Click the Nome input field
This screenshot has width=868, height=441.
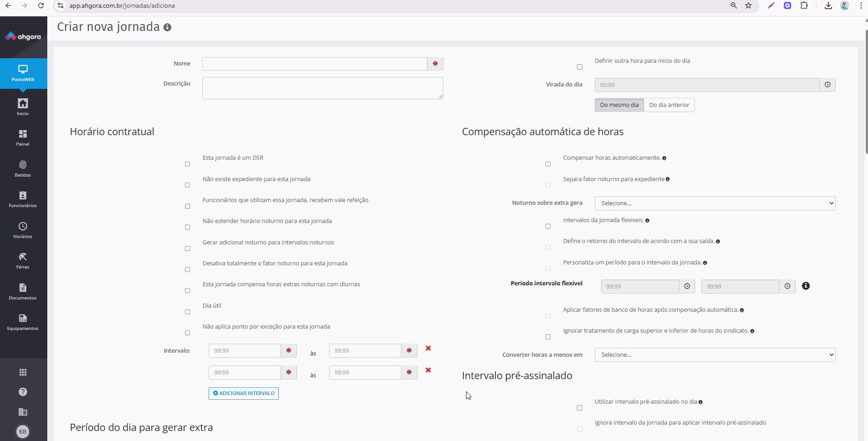(315, 64)
